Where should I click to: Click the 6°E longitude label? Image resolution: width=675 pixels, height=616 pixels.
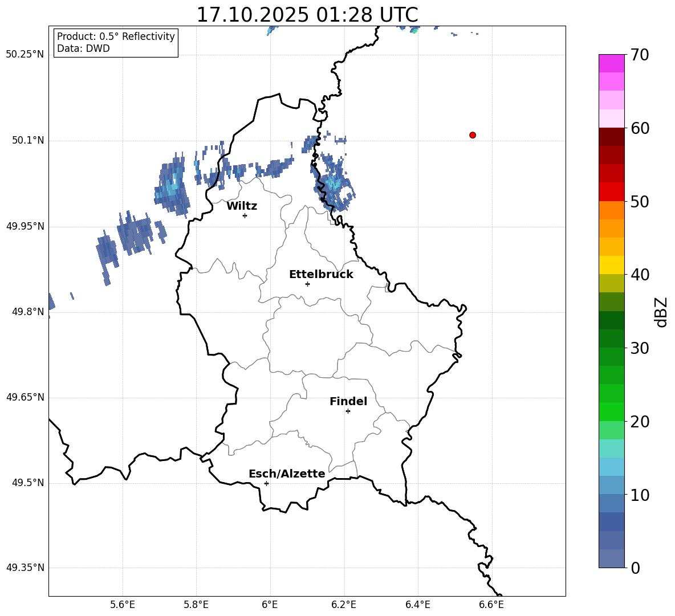270,605
